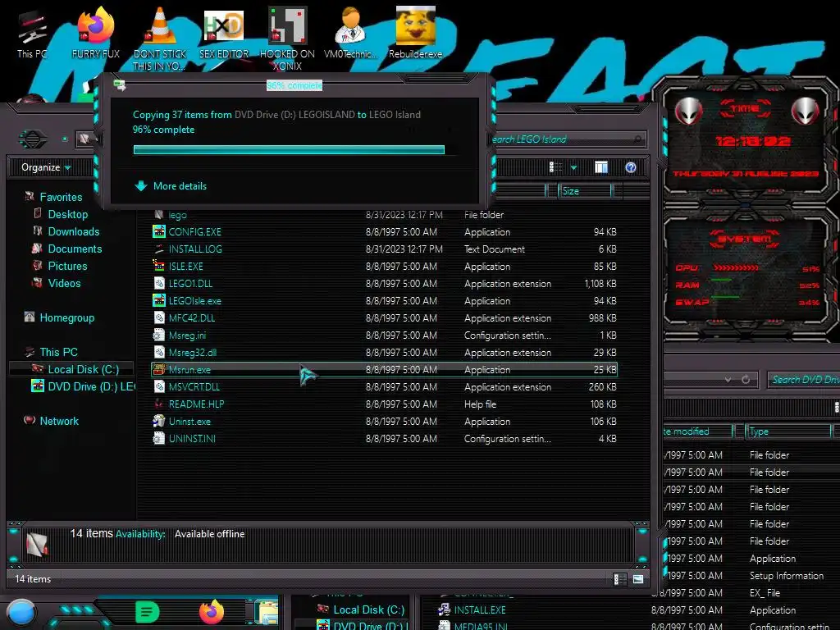Viewport: 840px width, 630px height.
Task: Open Firefox from the taskbar
Action: click(x=212, y=612)
